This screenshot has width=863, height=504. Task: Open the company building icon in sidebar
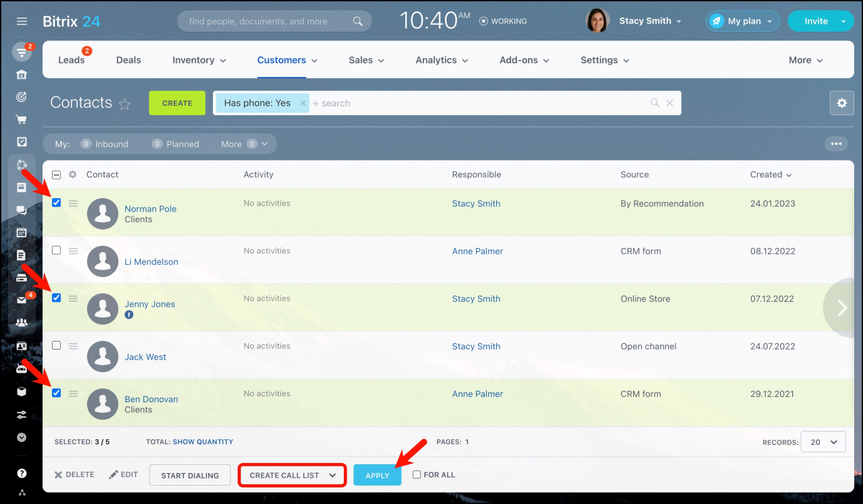[22, 74]
